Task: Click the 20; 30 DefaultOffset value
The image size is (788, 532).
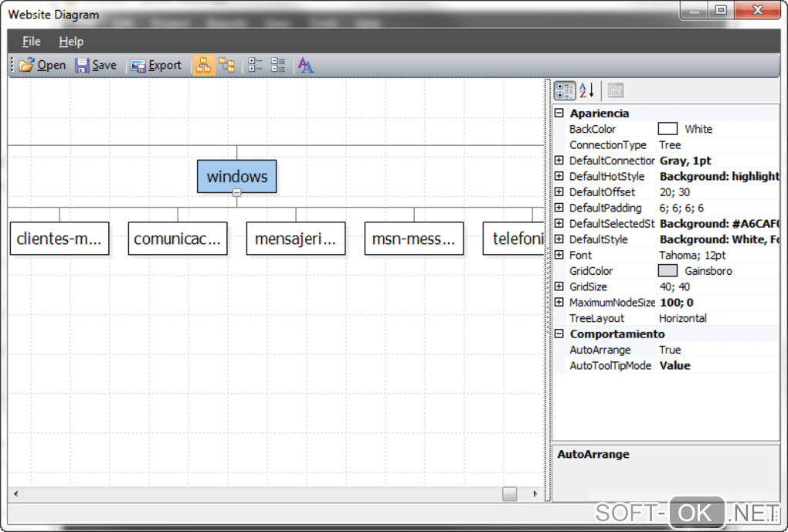Action: [x=674, y=192]
